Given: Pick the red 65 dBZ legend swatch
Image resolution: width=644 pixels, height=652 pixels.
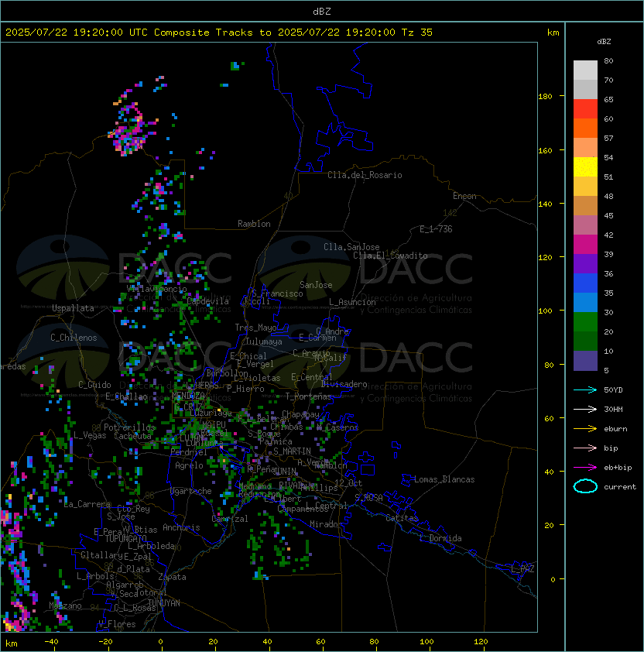Looking at the screenshot, I should (x=585, y=109).
